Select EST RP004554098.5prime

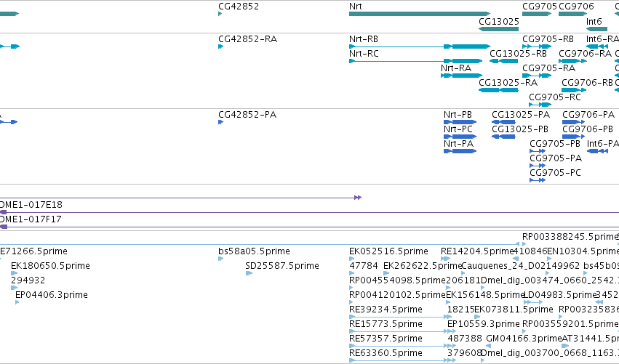click(x=397, y=280)
